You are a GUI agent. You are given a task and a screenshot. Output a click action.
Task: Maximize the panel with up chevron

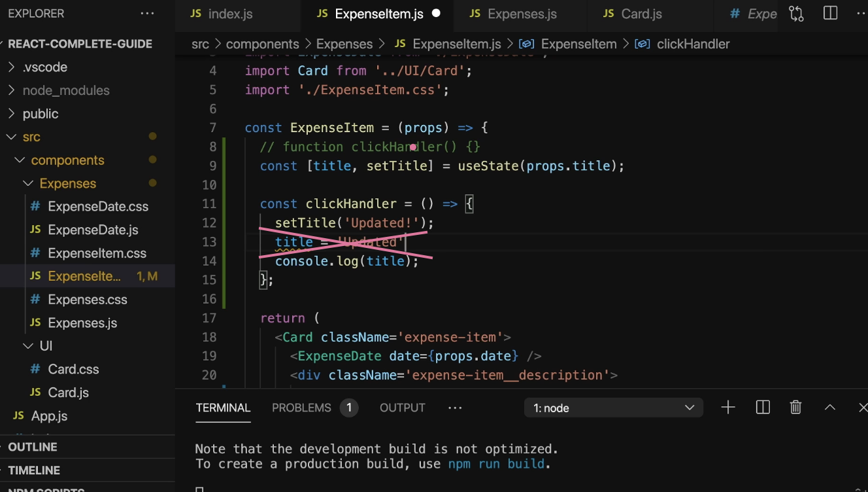pyautogui.click(x=830, y=408)
